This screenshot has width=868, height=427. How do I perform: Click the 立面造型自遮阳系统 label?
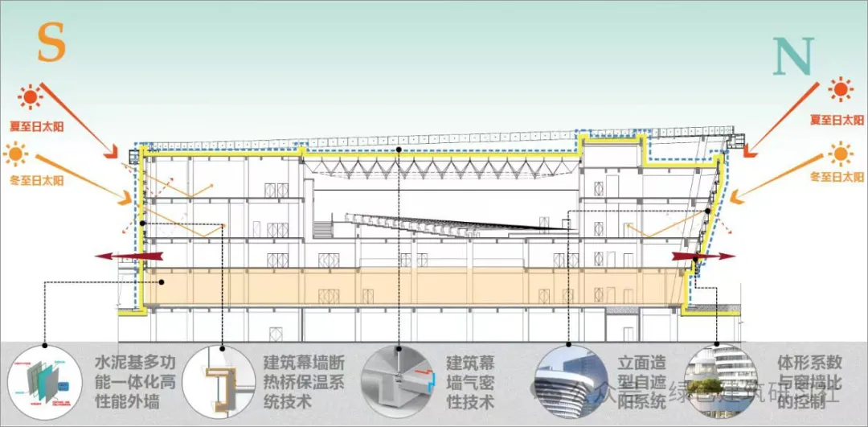[642, 380]
